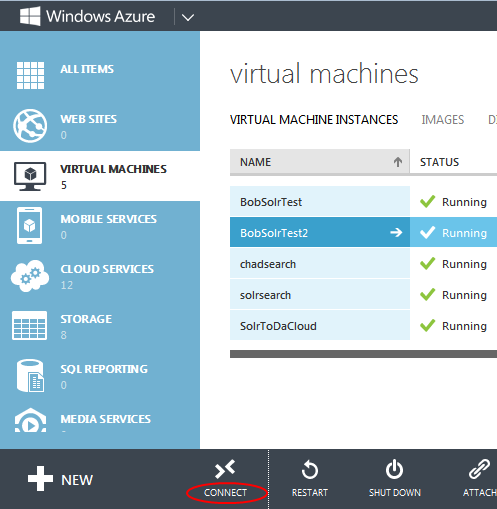The width and height of the screenshot is (497, 509).
Task: Click the Media Services play icon
Action: pyautogui.click(x=30, y=420)
